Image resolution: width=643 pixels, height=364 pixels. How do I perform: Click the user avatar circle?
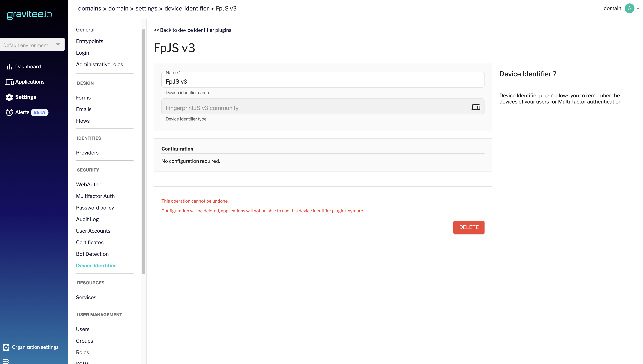pos(629,9)
